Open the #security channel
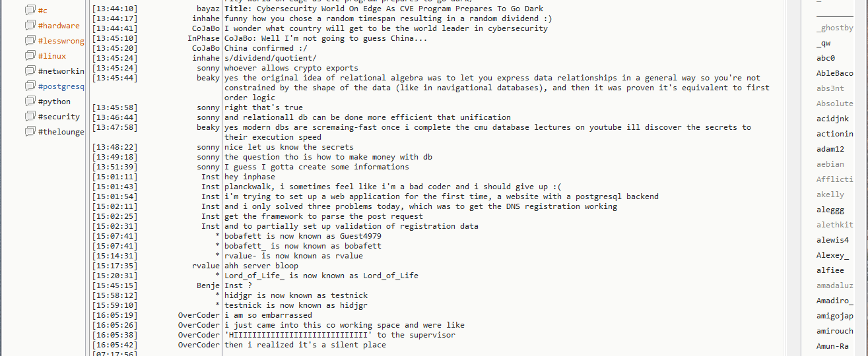The width and height of the screenshot is (868, 356). click(59, 117)
